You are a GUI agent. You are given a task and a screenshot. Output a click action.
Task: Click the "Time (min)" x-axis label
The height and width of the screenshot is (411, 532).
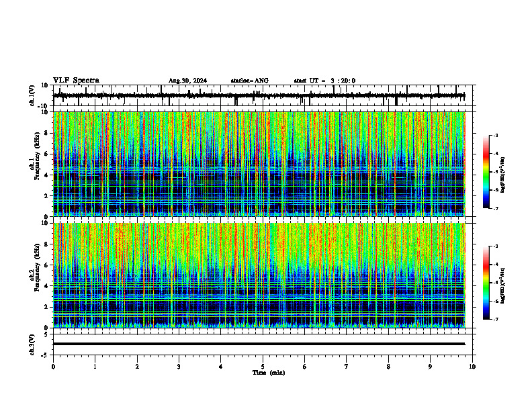(x=269, y=373)
